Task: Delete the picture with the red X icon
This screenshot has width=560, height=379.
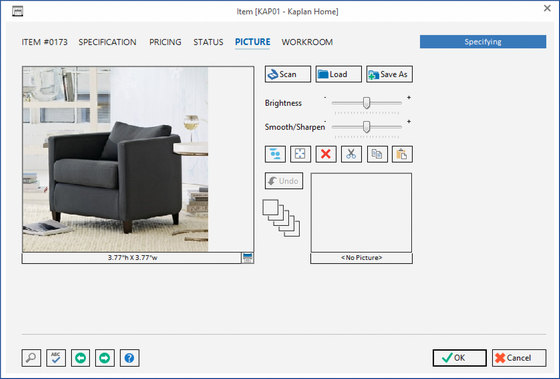Action: click(x=326, y=154)
